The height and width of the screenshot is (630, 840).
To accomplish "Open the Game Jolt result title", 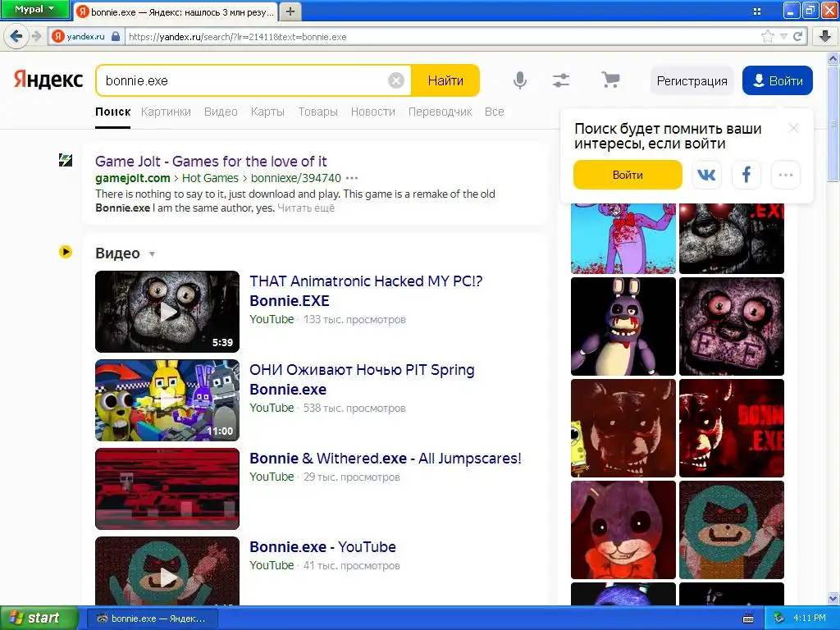I will (x=211, y=162).
